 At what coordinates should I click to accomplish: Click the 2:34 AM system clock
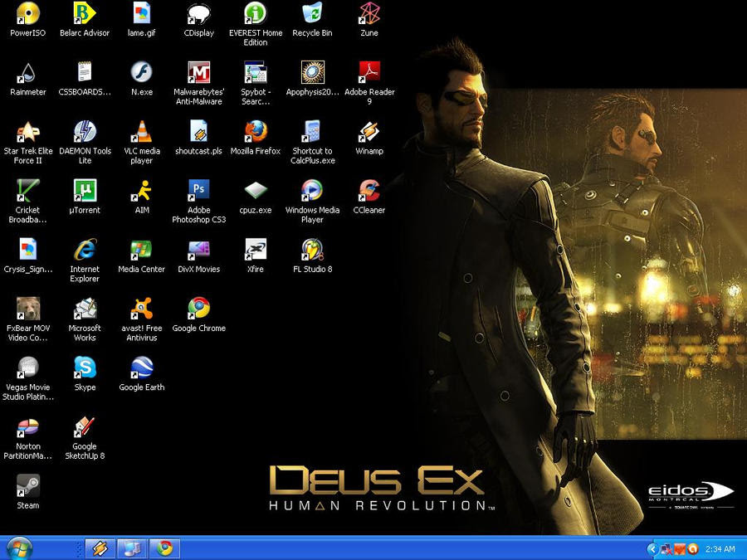tap(720, 549)
